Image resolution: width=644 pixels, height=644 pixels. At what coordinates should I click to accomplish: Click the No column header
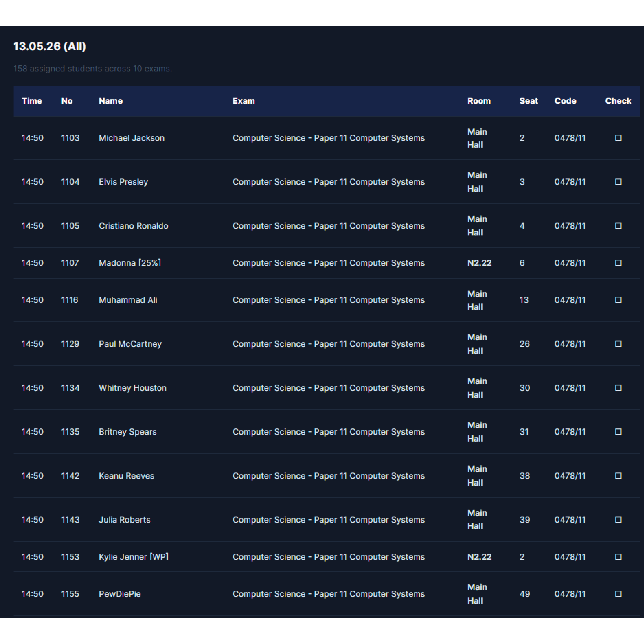coord(67,101)
